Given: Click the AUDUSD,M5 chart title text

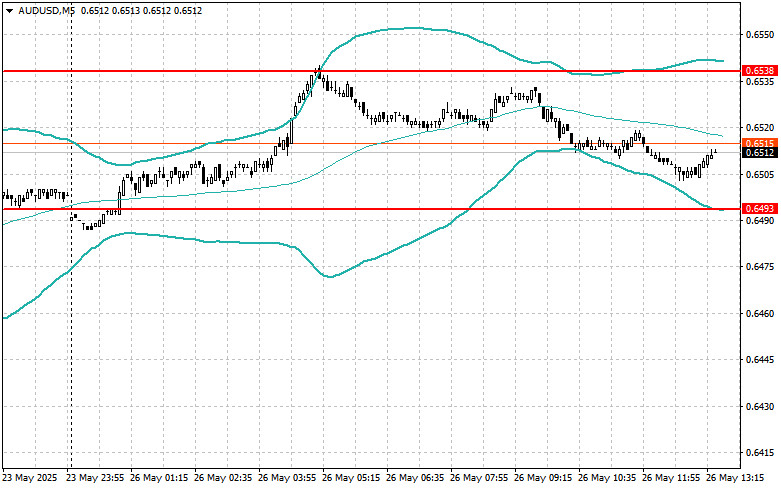Looking at the screenshot, I should (x=46, y=10).
